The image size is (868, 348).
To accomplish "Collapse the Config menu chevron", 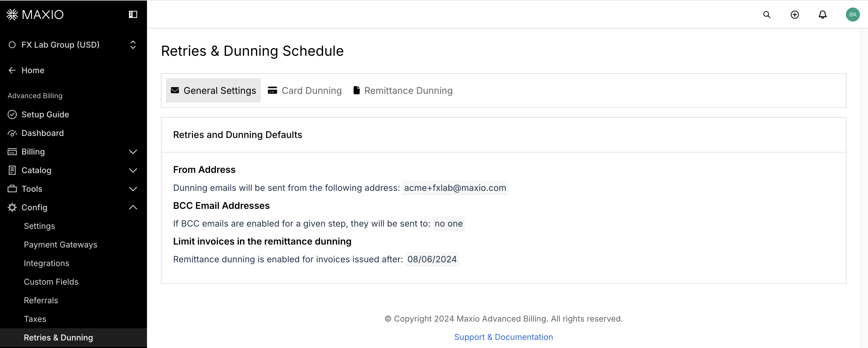I will point(133,207).
